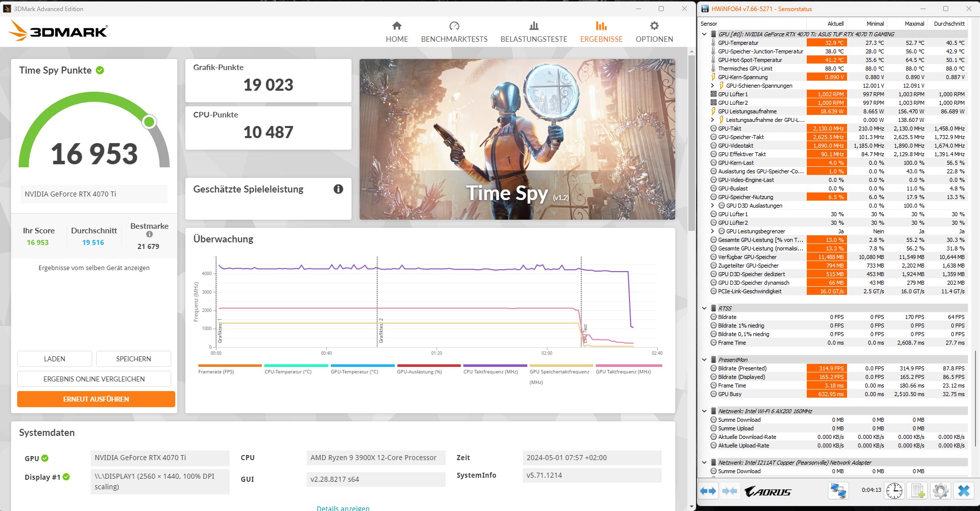Collapse the PresentMon sensor group
The height and width of the screenshot is (511, 980).
(704, 360)
